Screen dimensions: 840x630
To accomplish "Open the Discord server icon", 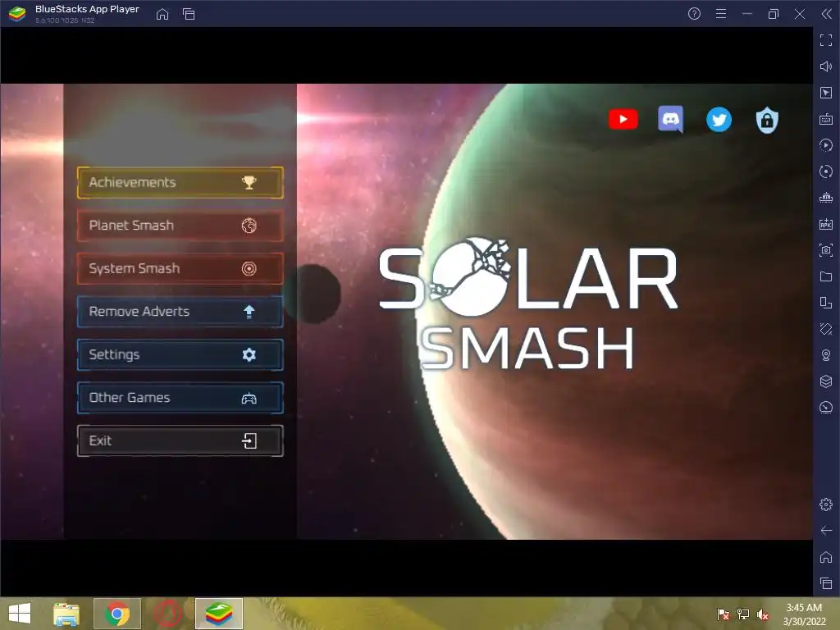I will click(671, 119).
